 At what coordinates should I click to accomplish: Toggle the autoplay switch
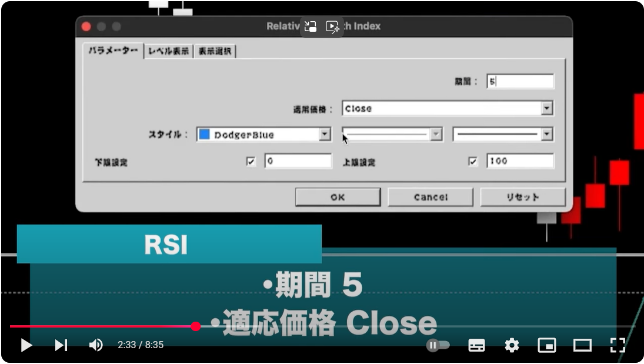(438, 345)
